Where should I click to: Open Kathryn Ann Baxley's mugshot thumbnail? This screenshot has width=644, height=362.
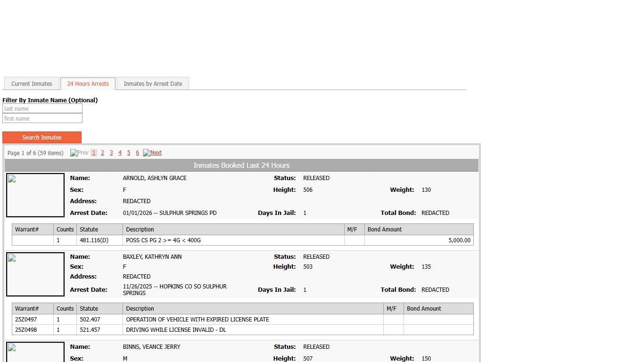pyautogui.click(x=35, y=274)
